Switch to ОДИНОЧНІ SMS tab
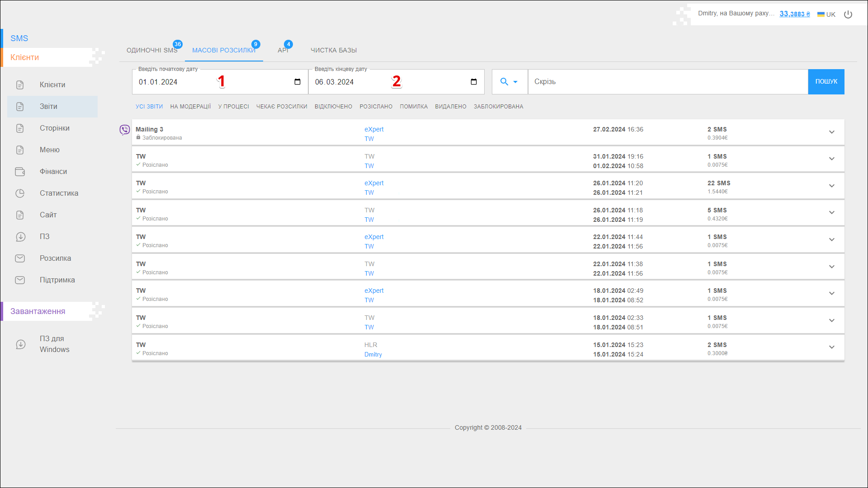Image resolution: width=868 pixels, height=488 pixels. coord(152,50)
